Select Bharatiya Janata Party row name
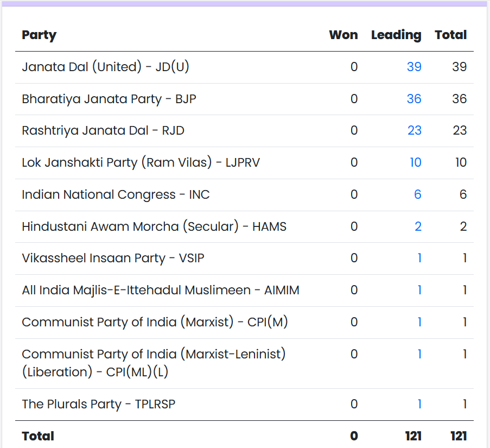 [109, 99]
